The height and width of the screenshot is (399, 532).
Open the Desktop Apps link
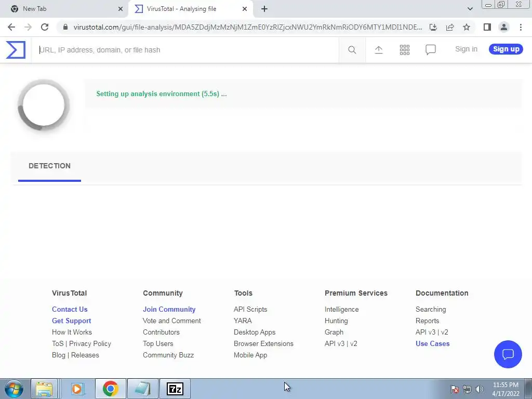point(255,332)
